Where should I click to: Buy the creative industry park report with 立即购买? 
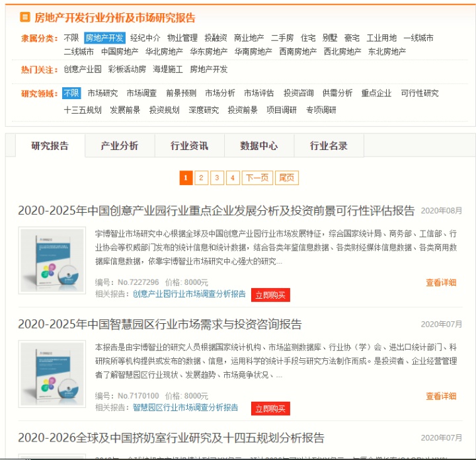click(x=270, y=295)
